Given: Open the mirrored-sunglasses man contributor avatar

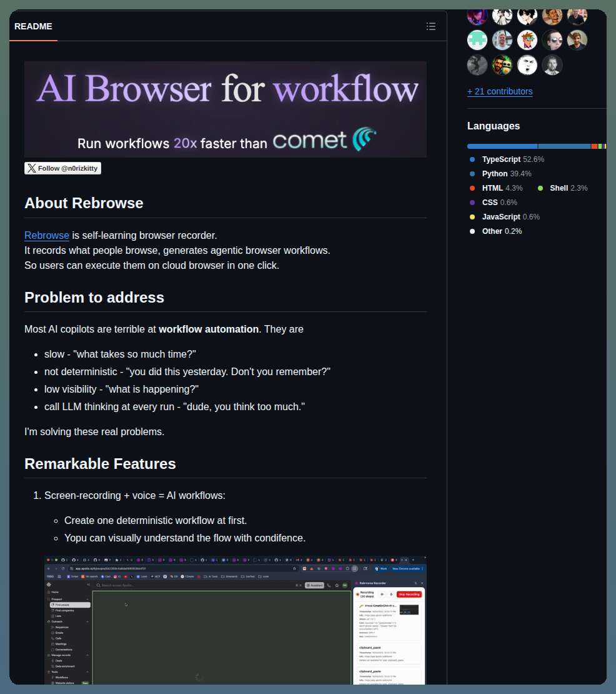Looking at the screenshot, I should pyautogui.click(x=552, y=40).
